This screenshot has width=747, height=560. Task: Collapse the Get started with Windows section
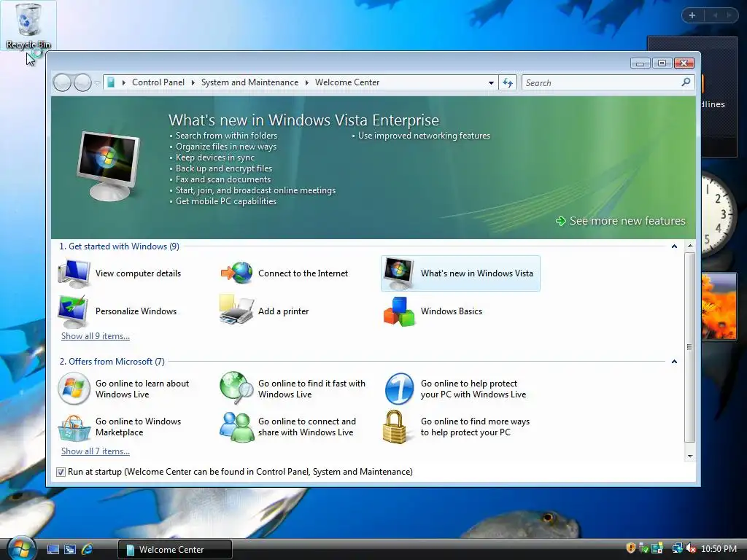click(674, 246)
